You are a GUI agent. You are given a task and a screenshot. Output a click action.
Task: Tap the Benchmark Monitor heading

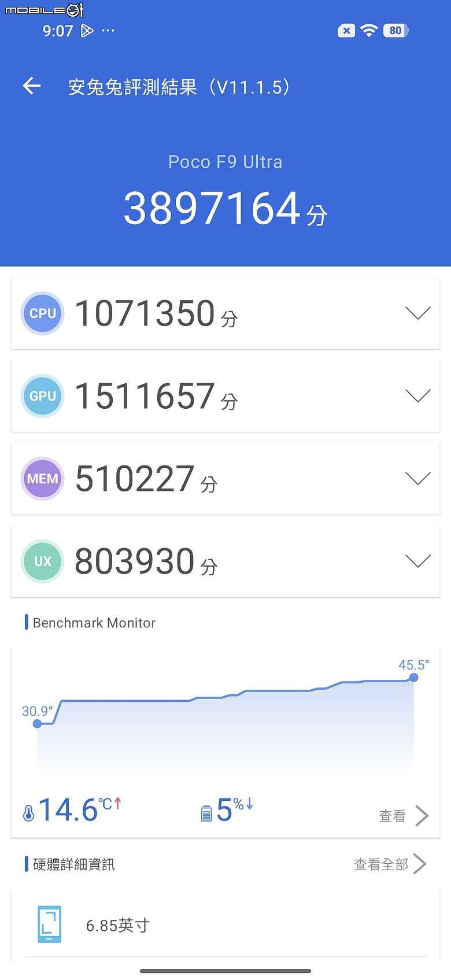[94, 623]
